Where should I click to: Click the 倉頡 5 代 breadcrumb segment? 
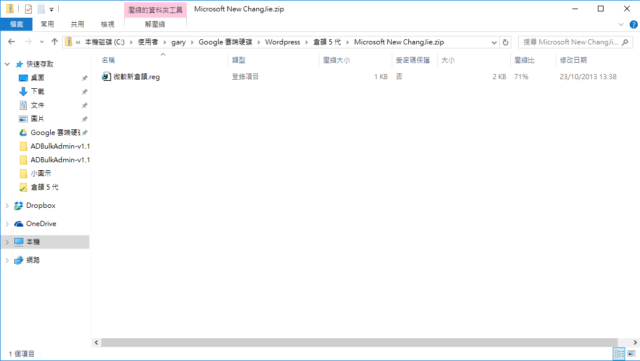click(x=327, y=42)
